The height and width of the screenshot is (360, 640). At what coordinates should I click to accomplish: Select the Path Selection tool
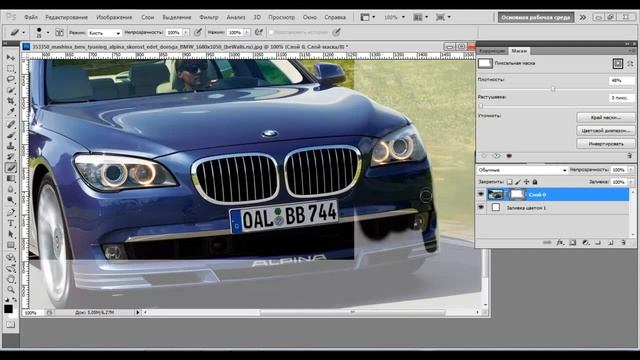pos(11,234)
